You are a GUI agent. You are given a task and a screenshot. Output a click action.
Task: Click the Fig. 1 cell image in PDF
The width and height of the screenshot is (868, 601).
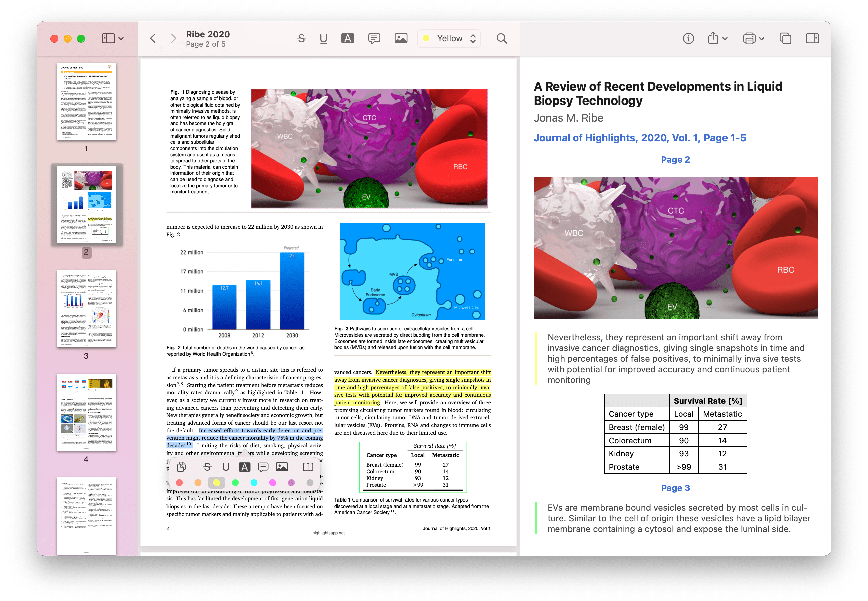(369, 149)
